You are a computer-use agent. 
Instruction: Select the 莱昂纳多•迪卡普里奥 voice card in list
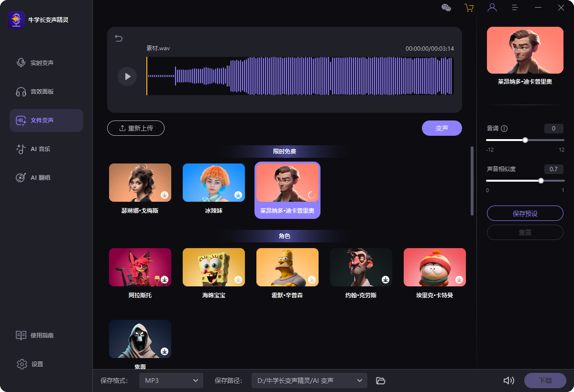pyautogui.click(x=287, y=190)
